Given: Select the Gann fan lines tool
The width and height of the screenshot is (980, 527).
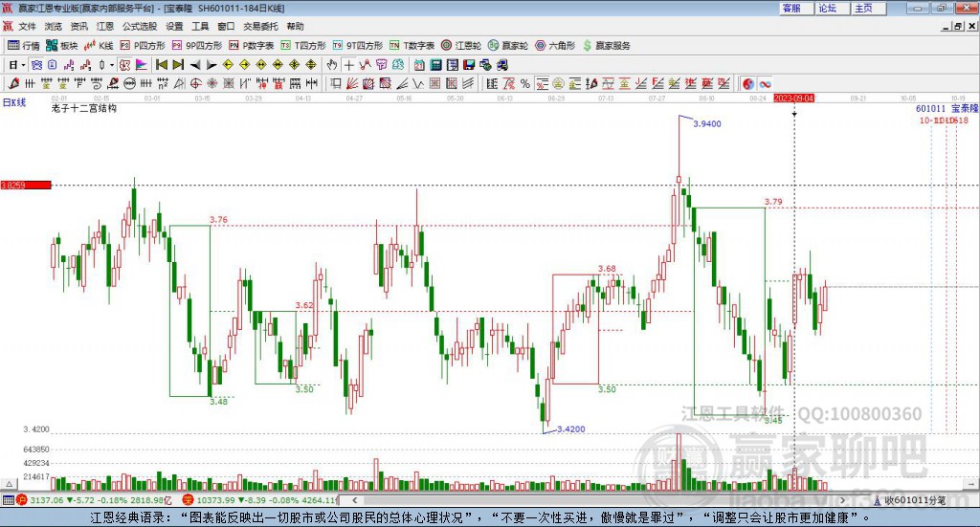Looking at the screenshot, I should (352, 83).
